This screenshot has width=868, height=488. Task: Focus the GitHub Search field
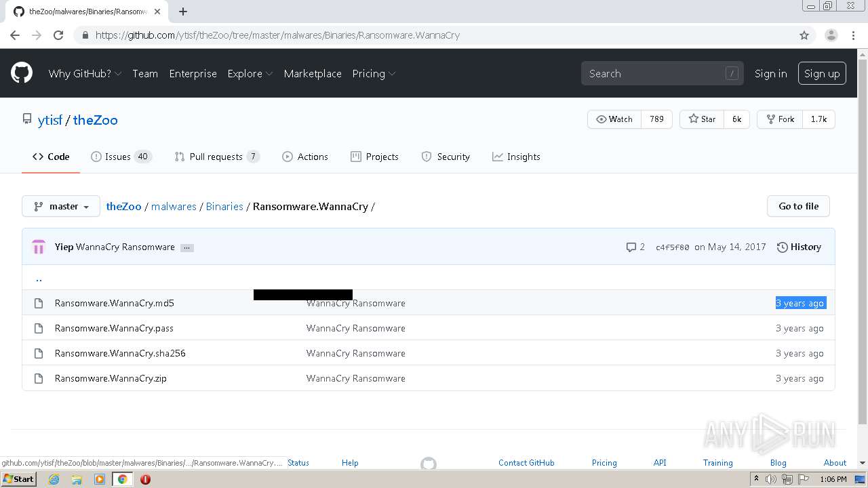[662, 73]
